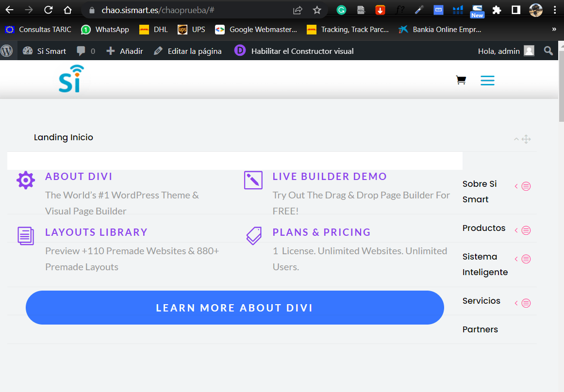
Task: Toggle the browser side panel icon
Action: (x=516, y=10)
